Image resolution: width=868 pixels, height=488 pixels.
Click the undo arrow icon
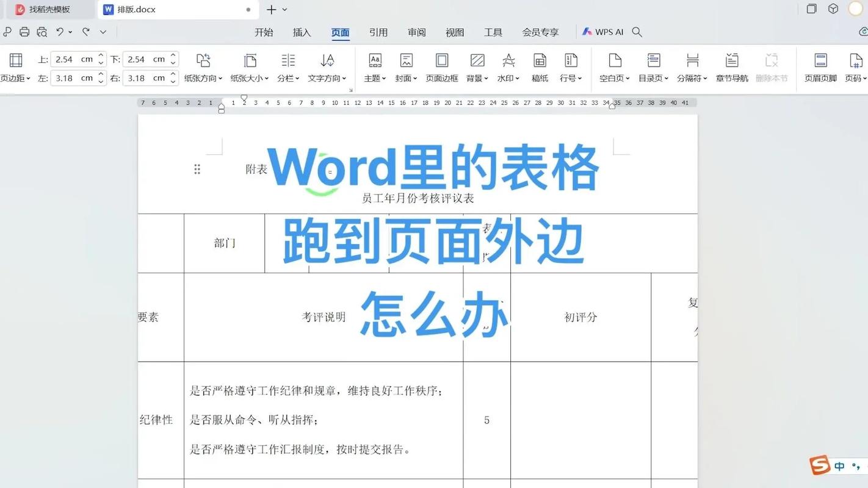pyautogui.click(x=60, y=32)
